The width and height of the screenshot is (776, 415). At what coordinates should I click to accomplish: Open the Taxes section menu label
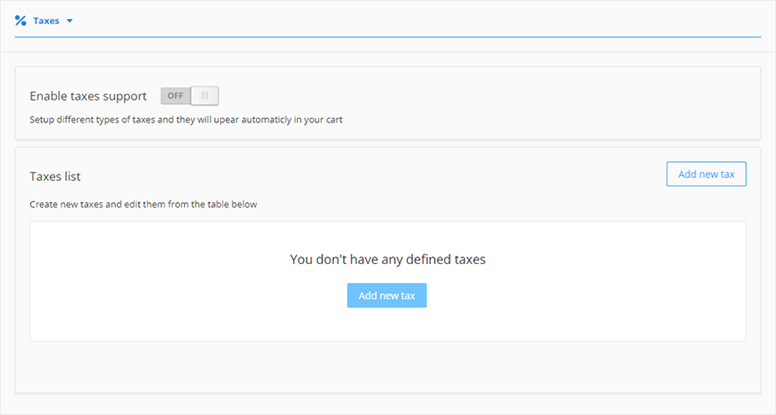(46, 20)
